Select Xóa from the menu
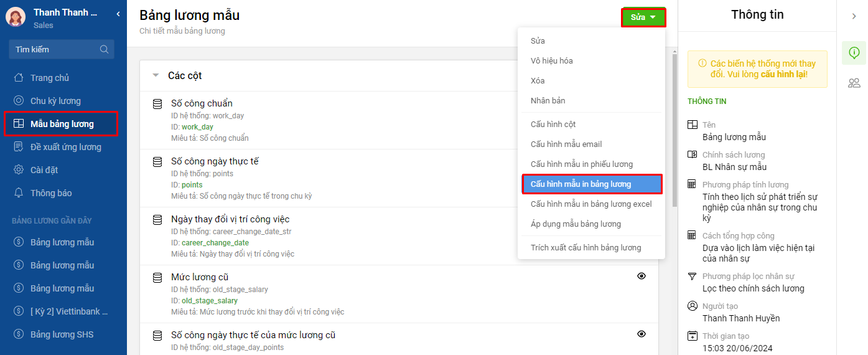 [591, 81]
